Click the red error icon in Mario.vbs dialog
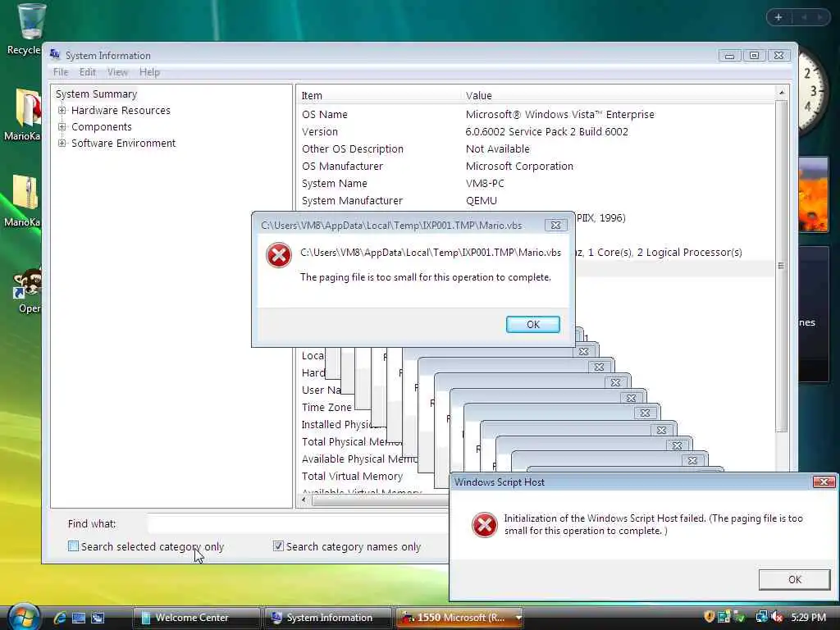 [279, 255]
